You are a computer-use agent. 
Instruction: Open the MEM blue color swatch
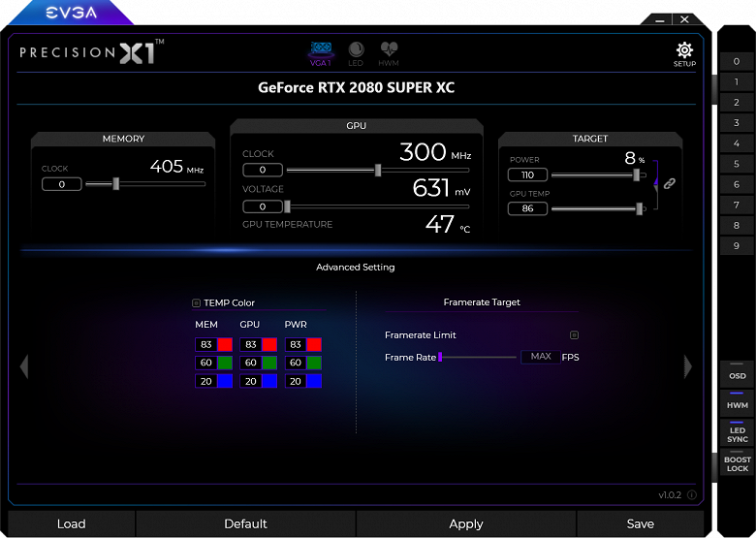click(x=225, y=381)
